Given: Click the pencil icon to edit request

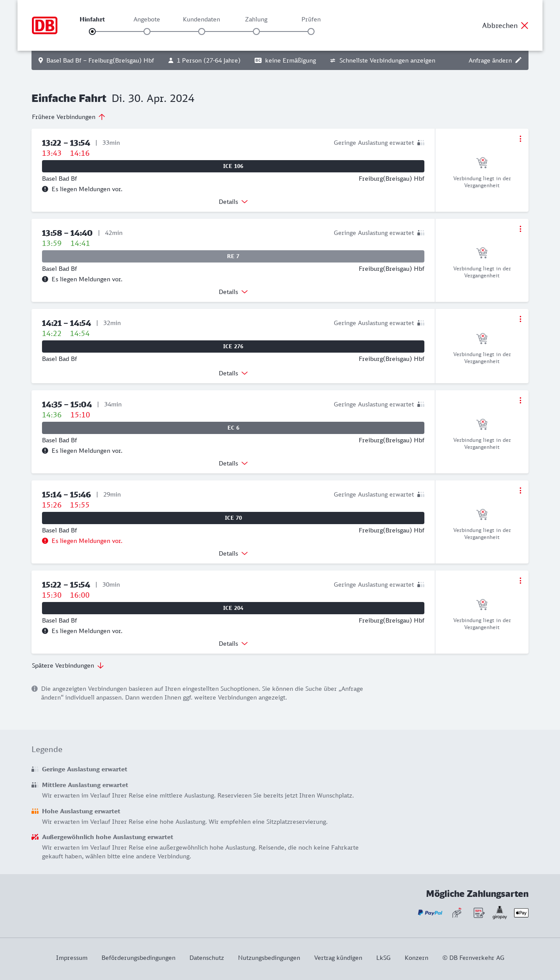Looking at the screenshot, I should click(518, 60).
